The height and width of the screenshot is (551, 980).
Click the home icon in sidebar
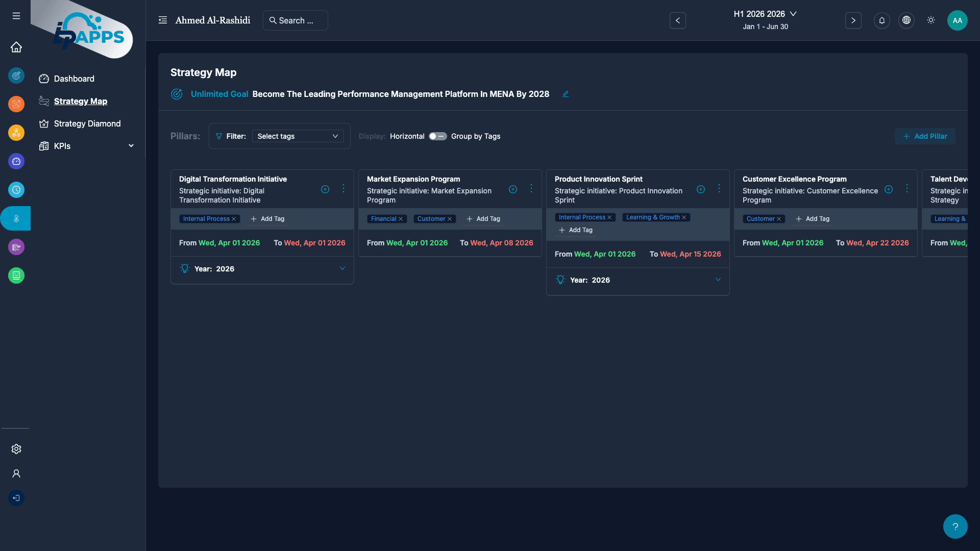(x=16, y=47)
